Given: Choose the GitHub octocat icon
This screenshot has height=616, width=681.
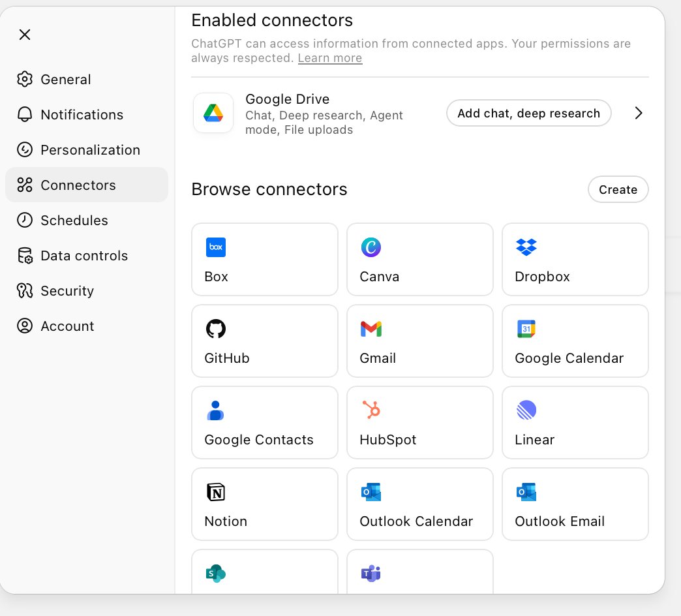Looking at the screenshot, I should click(215, 329).
